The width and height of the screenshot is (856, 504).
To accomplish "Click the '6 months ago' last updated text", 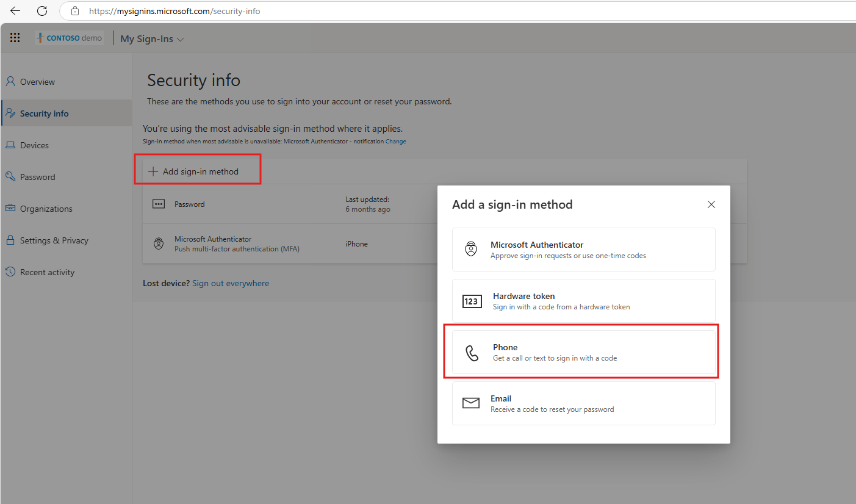I will (368, 209).
